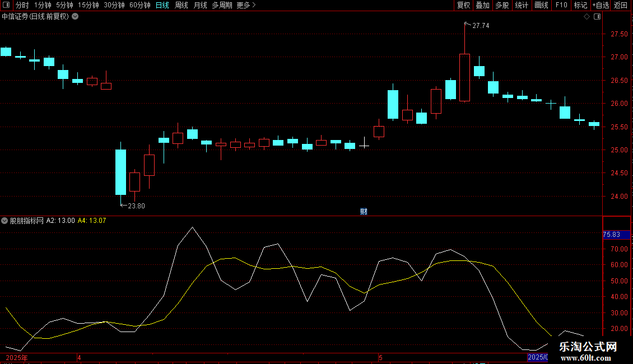Expand the 中信证券 chart title dropdown

click(75, 17)
